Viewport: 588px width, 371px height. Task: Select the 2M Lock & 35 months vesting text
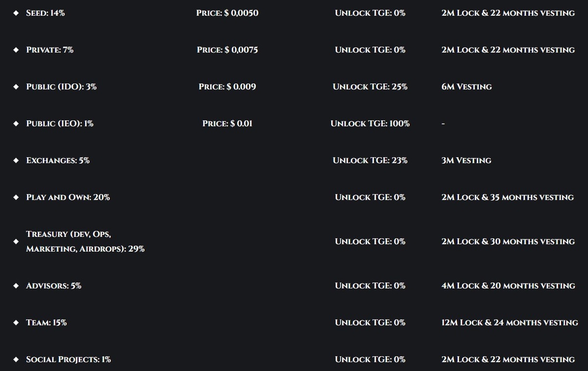click(508, 197)
